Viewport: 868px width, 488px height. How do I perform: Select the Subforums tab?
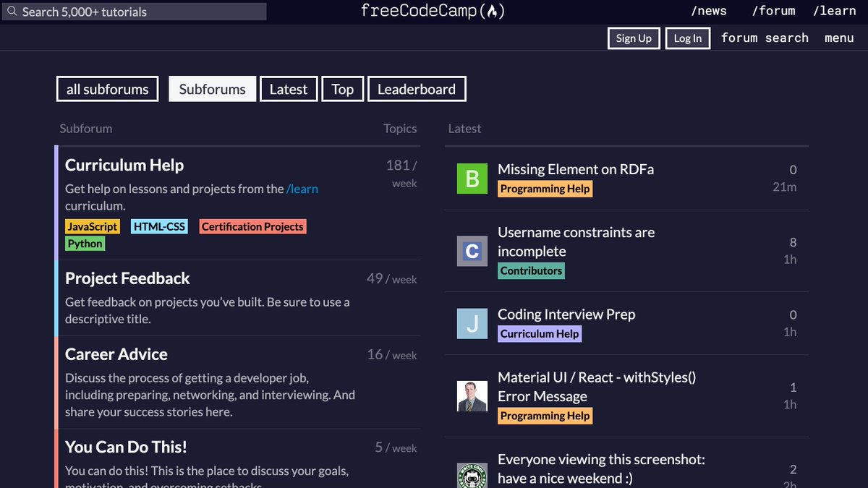click(213, 89)
